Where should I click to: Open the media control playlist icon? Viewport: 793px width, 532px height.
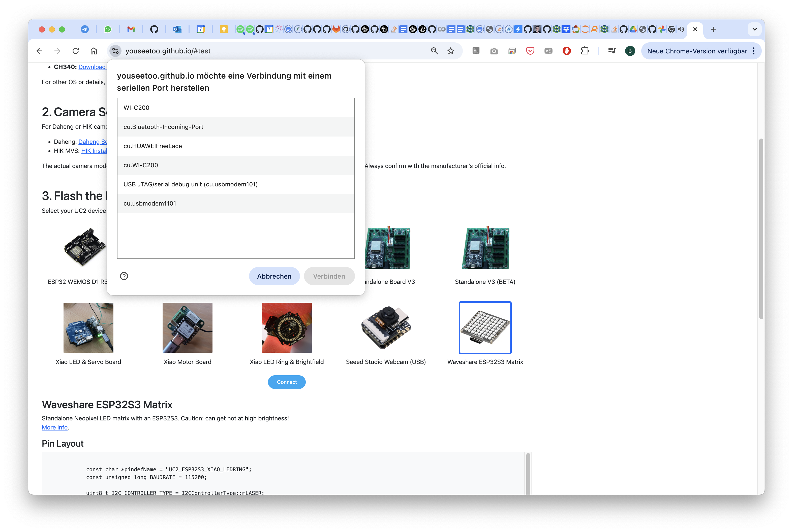[612, 51]
